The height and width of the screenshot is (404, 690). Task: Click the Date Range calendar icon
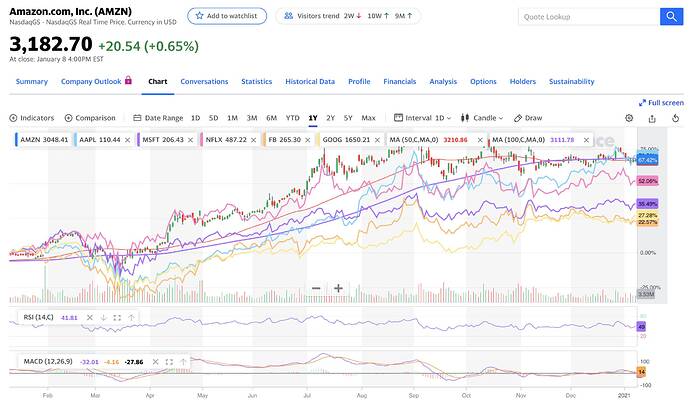click(137, 118)
